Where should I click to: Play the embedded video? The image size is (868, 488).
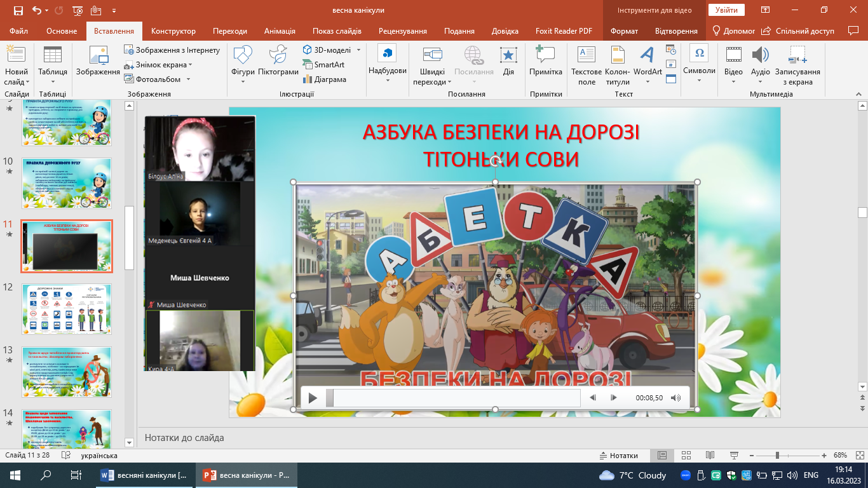(x=313, y=398)
